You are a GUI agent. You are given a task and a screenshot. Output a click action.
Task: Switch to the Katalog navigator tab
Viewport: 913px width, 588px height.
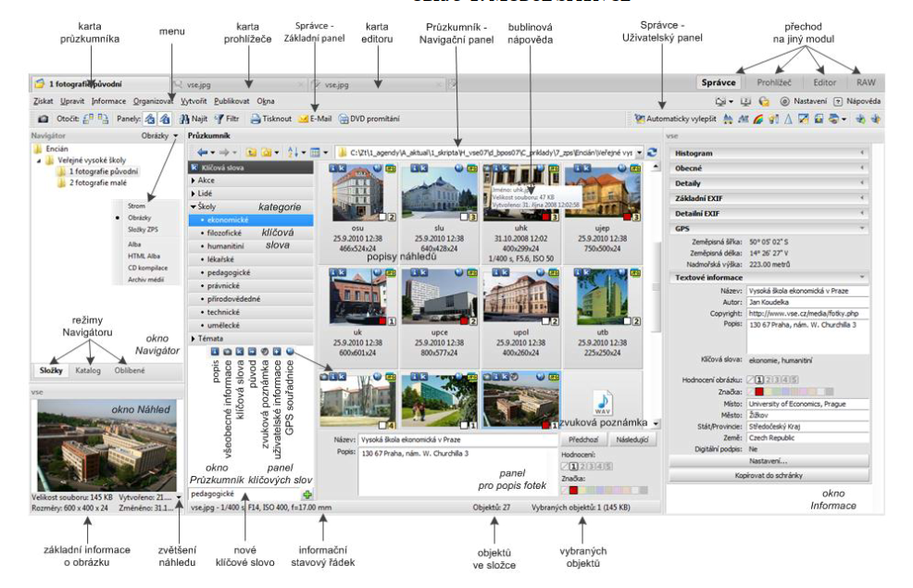coord(88,370)
